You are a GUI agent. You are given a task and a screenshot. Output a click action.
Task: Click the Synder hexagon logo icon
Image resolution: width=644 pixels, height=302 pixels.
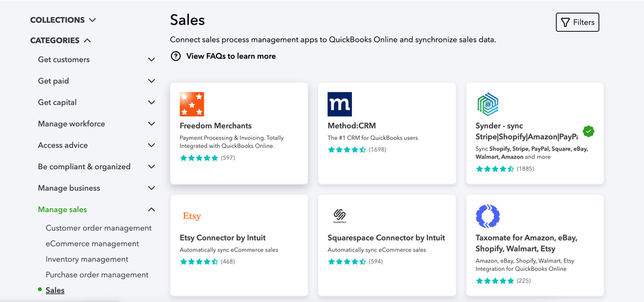488,105
